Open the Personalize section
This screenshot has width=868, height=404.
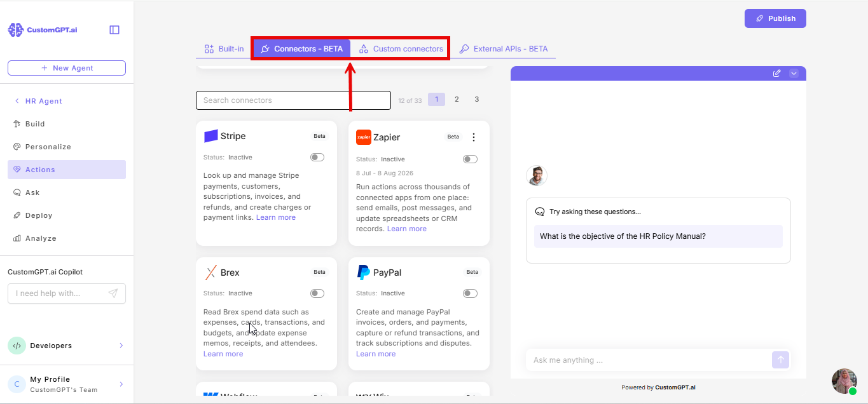67,147
